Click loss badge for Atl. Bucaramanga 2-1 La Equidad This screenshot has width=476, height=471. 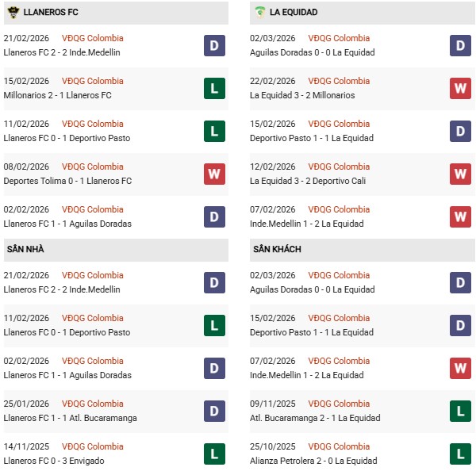click(x=461, y=411)
